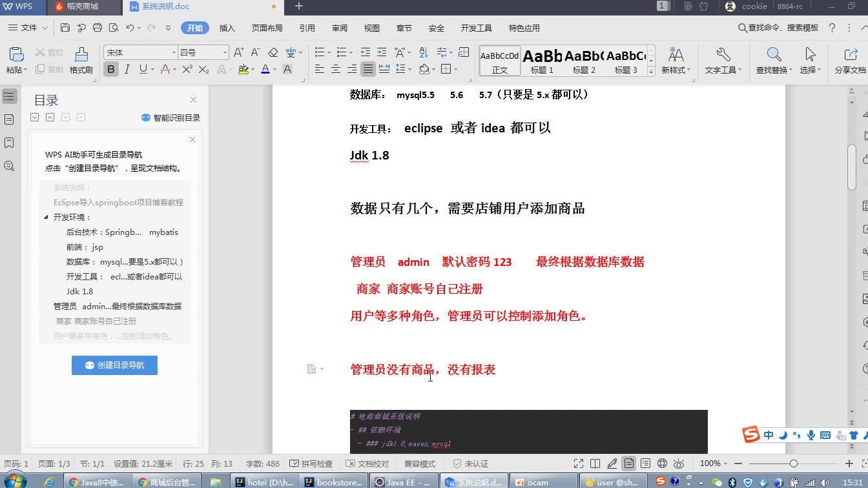Select Jdk 1.8 in outline tree
Image resolution: width=868 pixels, height=488 pixels.
pyautogui.click(x=79, y=291)
